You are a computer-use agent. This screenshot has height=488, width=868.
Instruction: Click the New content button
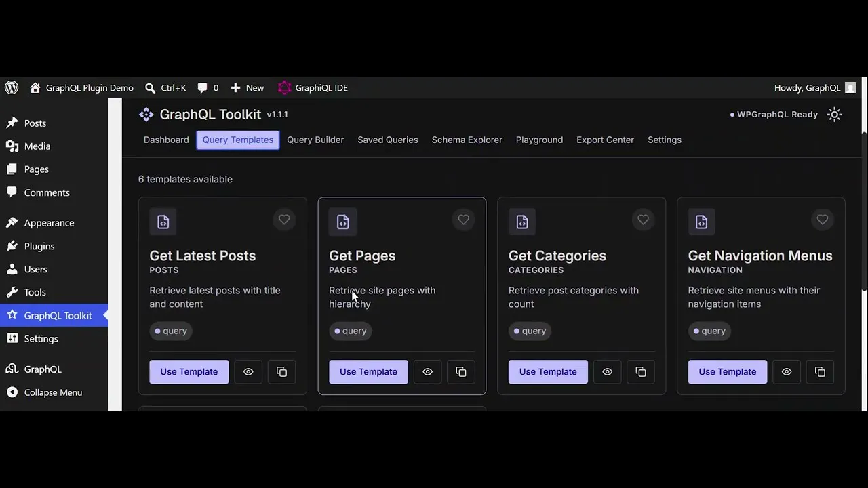247,87
